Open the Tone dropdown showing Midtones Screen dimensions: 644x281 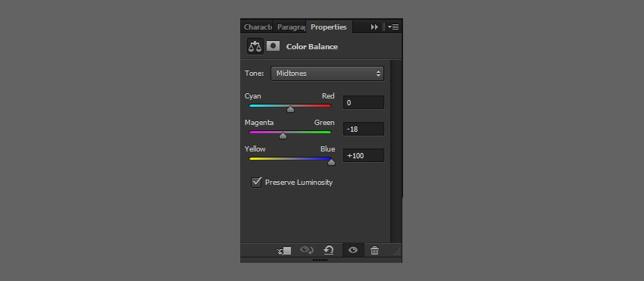(x=327, y=73)
